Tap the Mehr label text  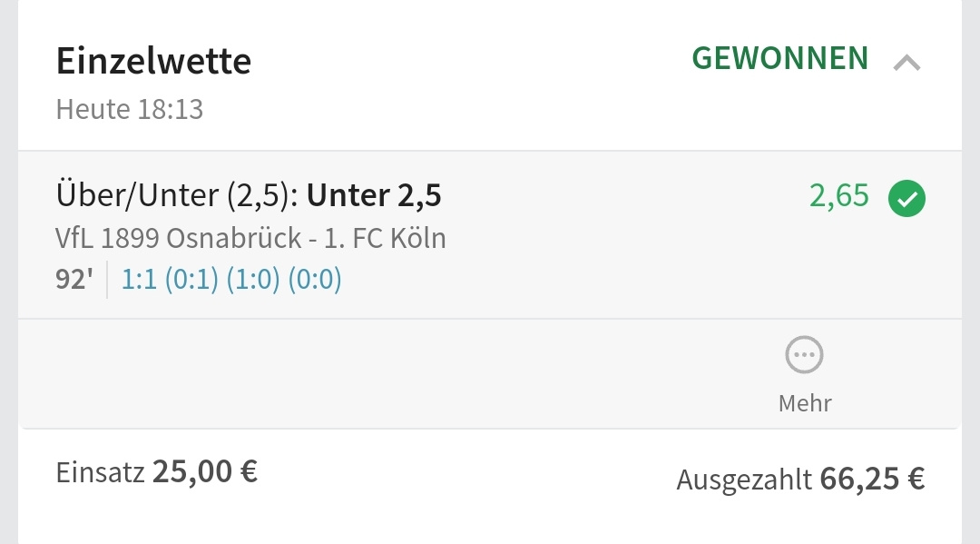coord(804,402)
